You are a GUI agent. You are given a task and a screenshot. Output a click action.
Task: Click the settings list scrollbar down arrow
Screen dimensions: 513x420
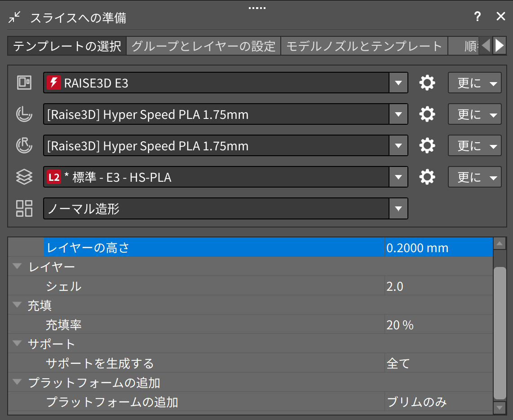pos(500,407)
